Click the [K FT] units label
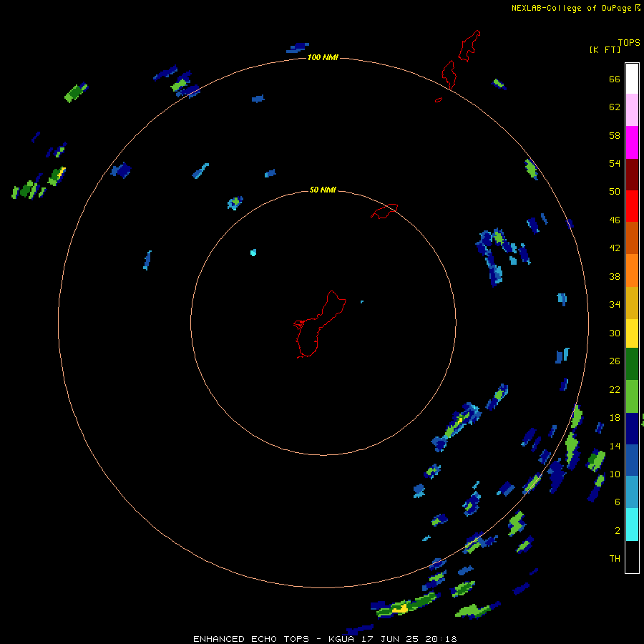The height and width of the screenshot is (644, 644). coord(605,49)
